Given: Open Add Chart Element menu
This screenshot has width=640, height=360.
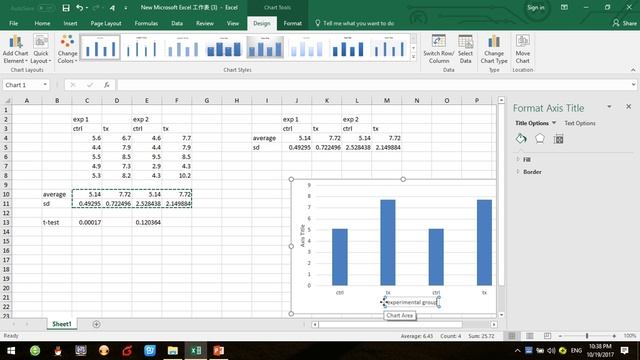Looking at the screenshot, I should point(15,49).
